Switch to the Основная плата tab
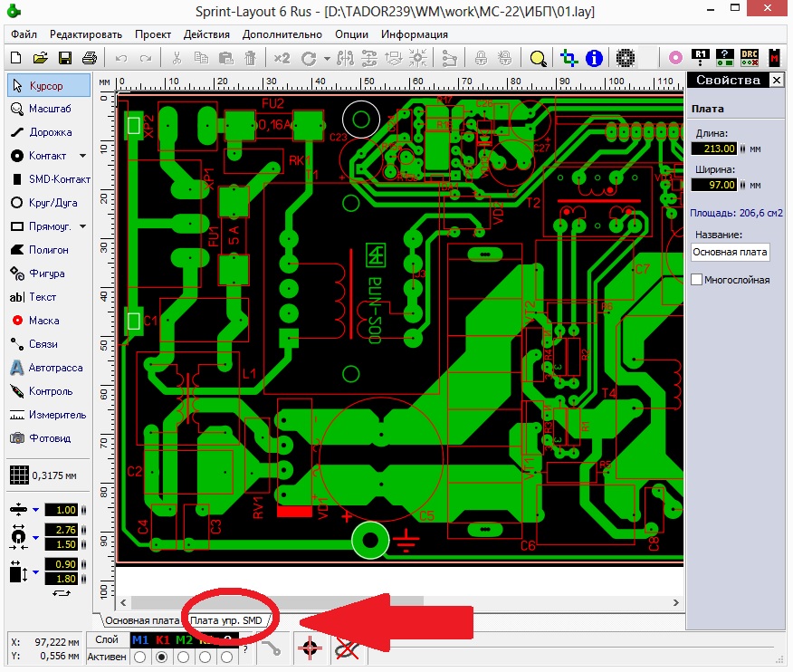Screen dimensions: 793x672 [x=142, y=620]
